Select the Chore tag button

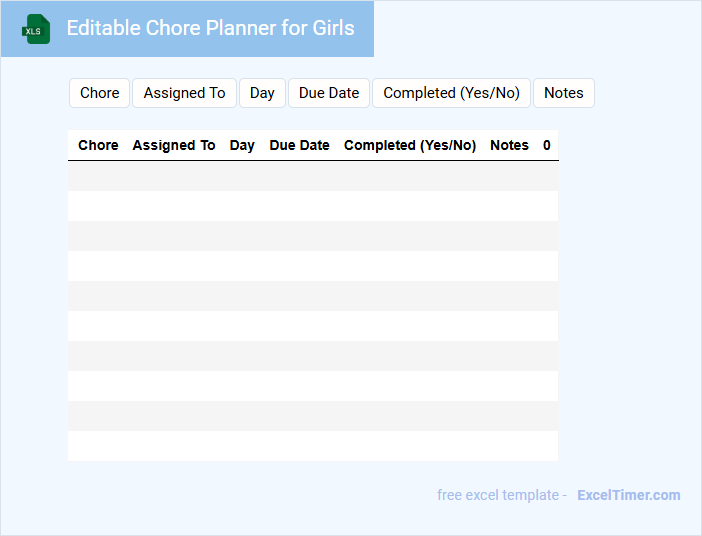click(100, 93)
